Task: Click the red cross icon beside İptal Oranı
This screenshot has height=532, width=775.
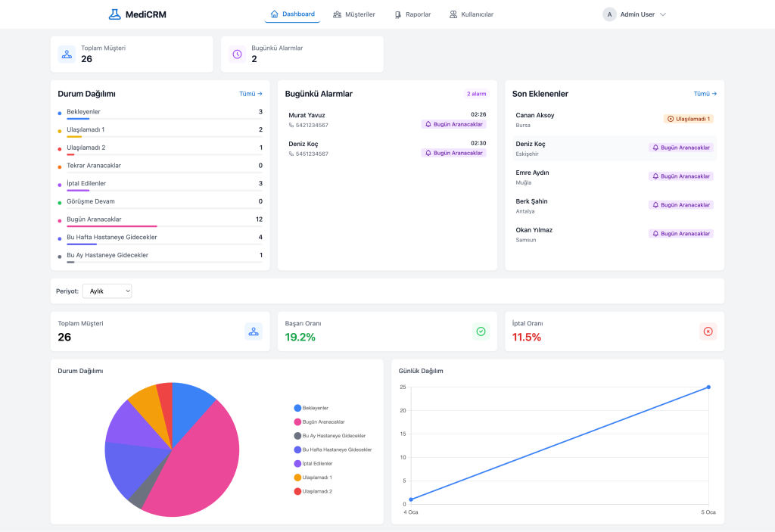Action: (708, 331)
